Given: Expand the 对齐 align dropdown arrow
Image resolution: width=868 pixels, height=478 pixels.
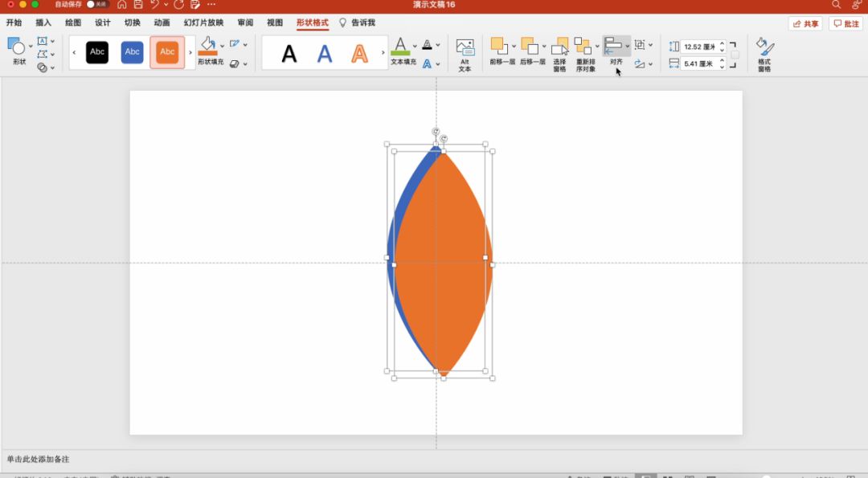Looking at the screenshot, I should [x=627, y=46].
